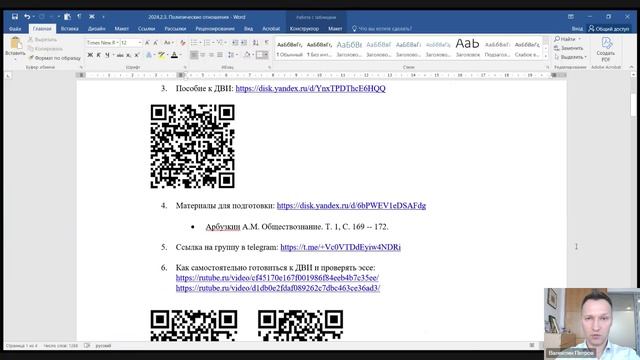This screenshot has height=360, width=640.
Task: Open first rutube video link
Action: coord(277,278)
